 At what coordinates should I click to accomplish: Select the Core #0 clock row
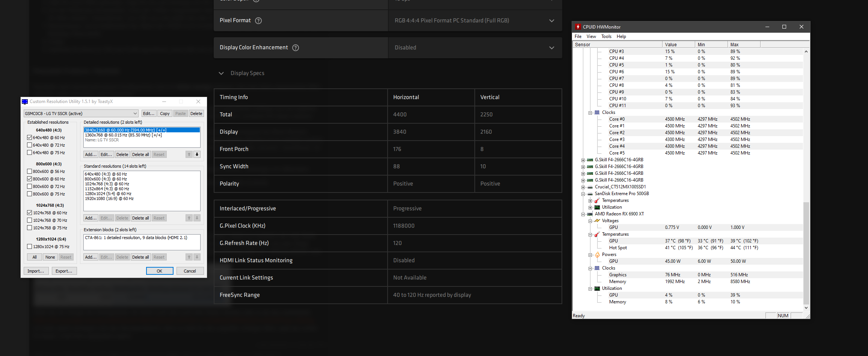click(688, 119)
